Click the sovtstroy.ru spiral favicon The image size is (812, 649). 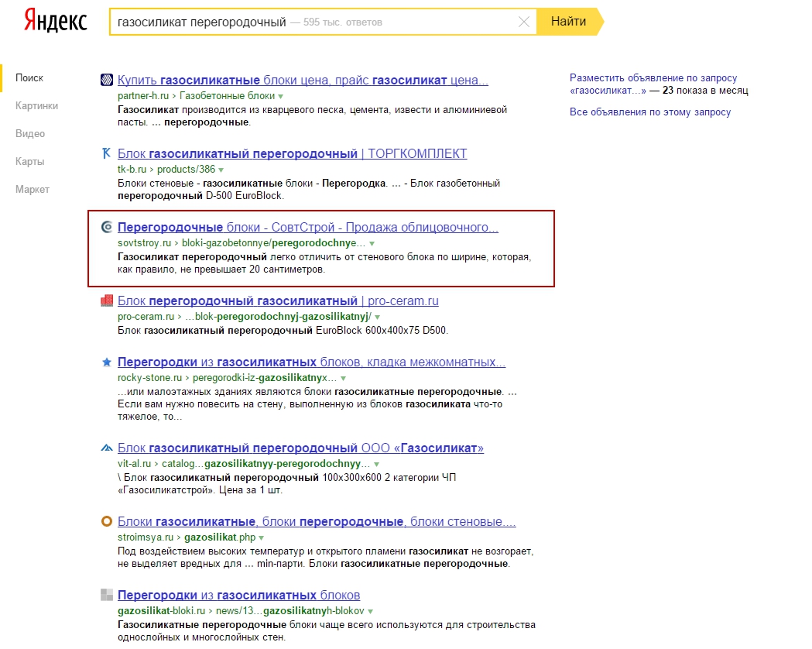107,227
